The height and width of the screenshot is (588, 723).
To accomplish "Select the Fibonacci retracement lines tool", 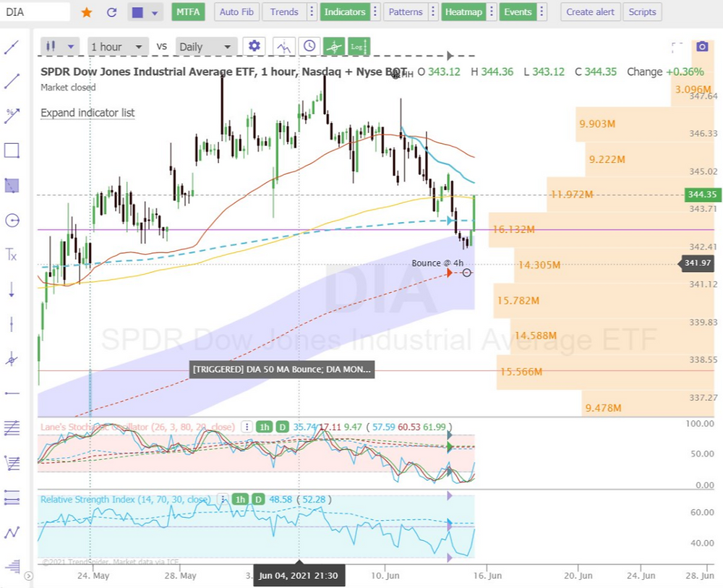I will point(12,428).
